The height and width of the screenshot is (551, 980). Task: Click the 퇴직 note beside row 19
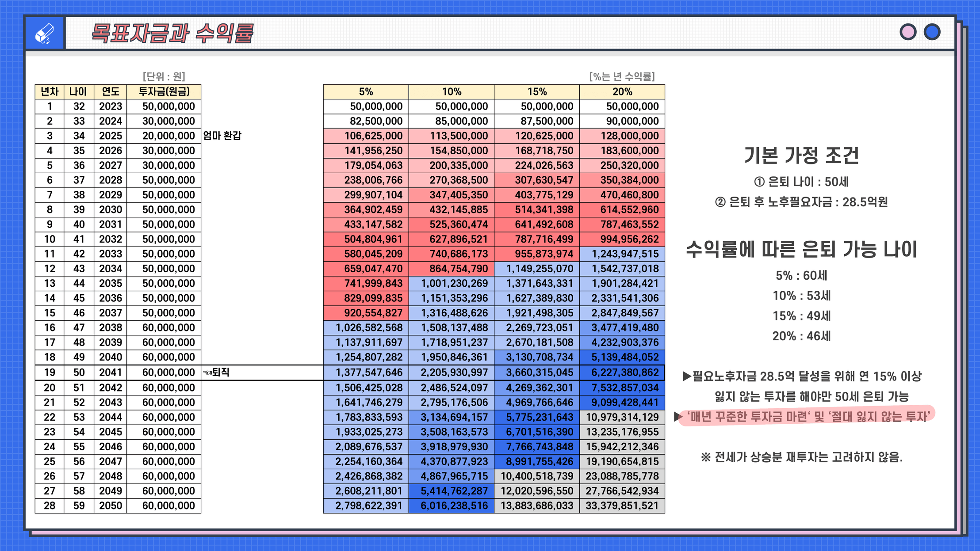pyautogui.click(x=217, y=372)
